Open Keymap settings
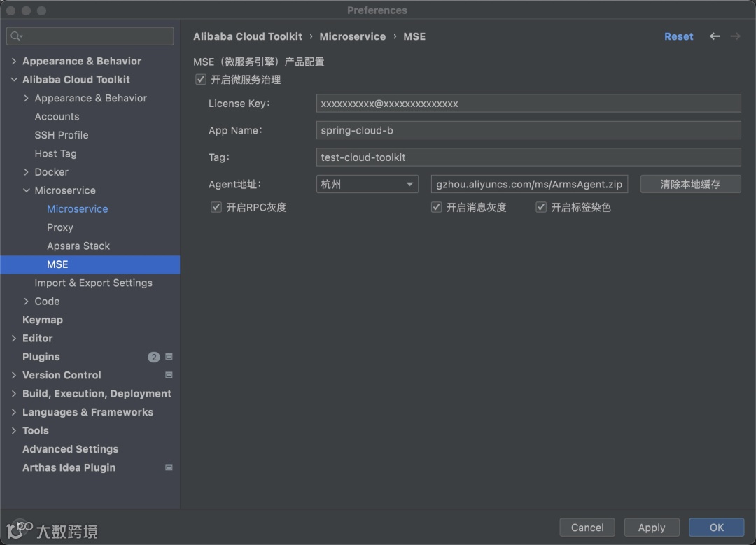The image size is (756, 545). point(43,320)
